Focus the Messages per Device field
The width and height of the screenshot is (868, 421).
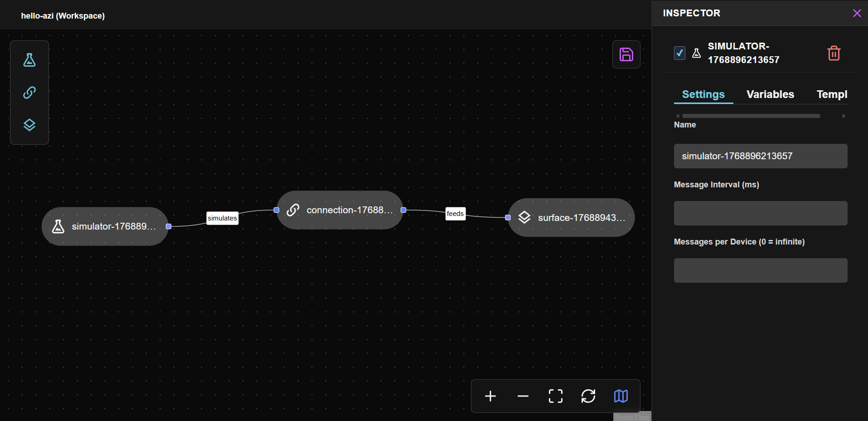(x=761, y=270)
